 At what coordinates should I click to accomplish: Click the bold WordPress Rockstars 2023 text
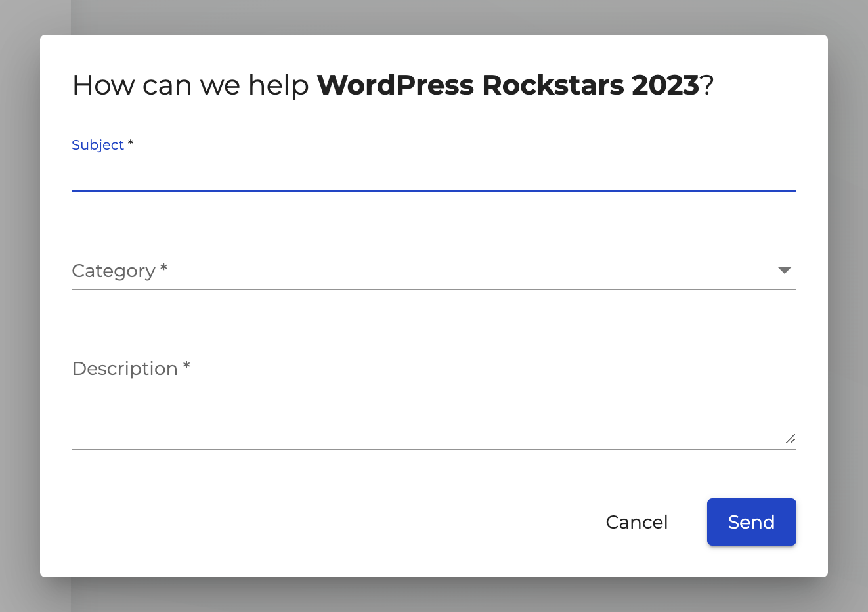point(508,85)
